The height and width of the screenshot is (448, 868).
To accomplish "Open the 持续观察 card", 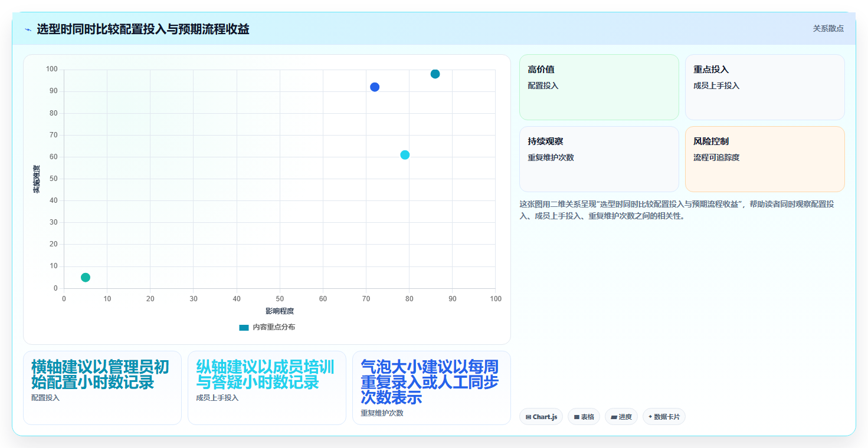I will [599, 159].
